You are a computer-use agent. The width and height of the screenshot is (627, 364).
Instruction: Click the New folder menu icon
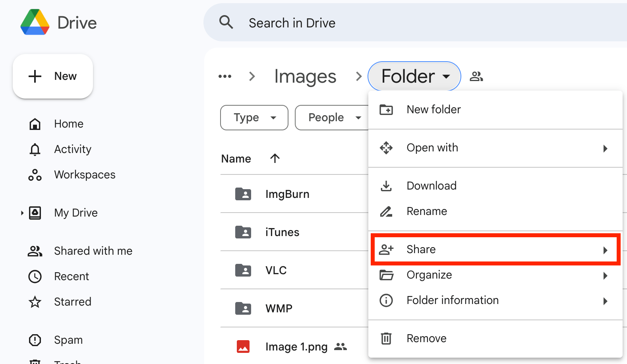(x=386, y=110)
